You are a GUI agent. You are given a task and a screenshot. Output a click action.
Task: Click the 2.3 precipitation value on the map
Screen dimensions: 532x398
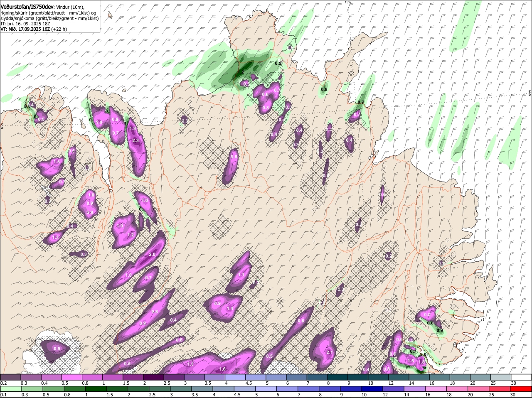pos(135,141)
